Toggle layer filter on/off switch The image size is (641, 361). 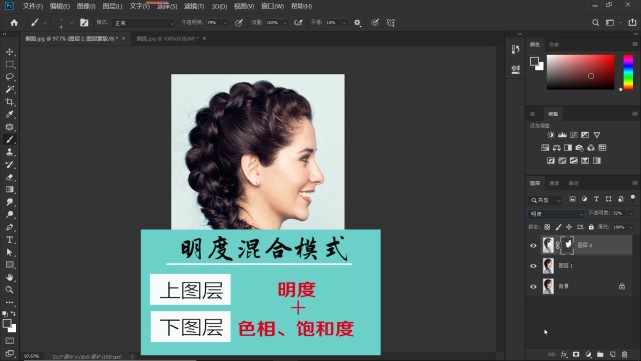pos(633,198)
